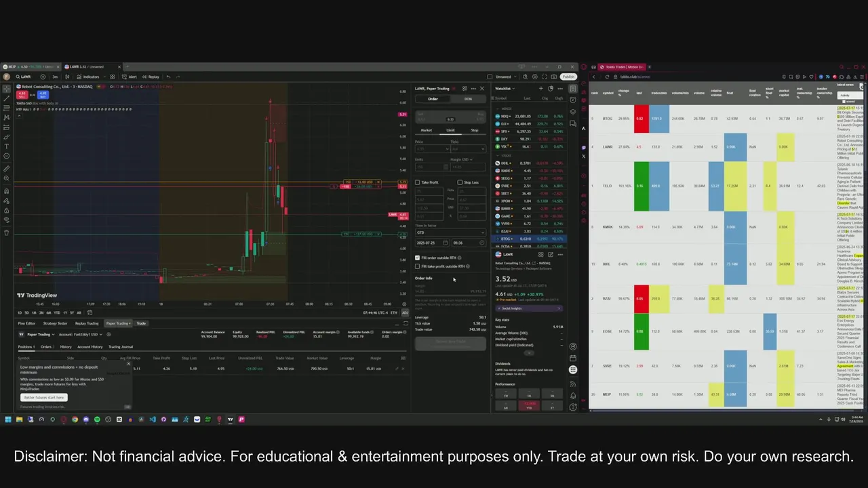Select the Text tool in left toolbar
The width and height of the screenshot is (868, 488).
[7, 146]
